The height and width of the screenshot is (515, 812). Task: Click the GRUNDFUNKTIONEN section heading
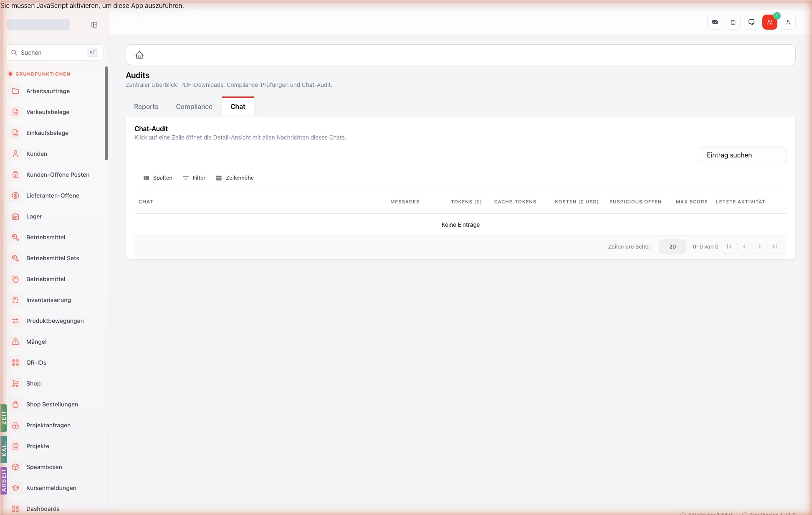pos(43,74)
